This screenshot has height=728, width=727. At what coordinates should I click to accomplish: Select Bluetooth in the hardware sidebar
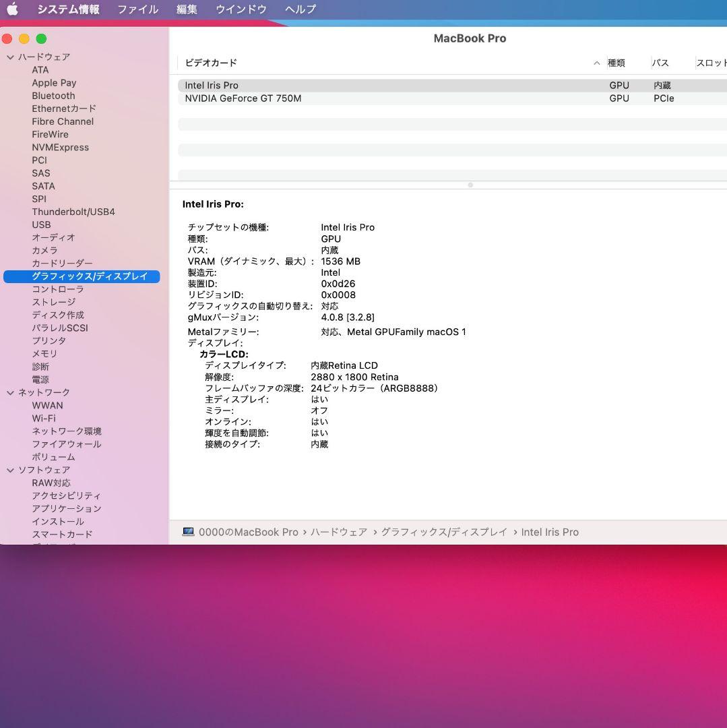pos(53,96)
